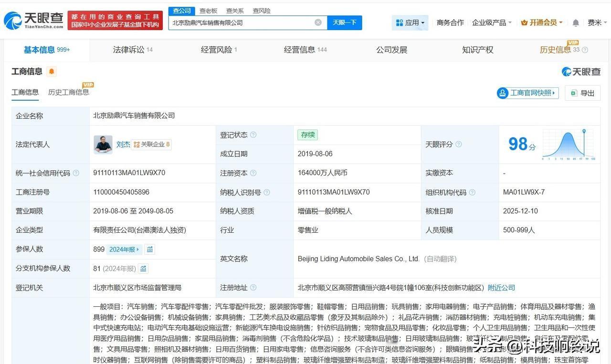Select the 工商信息 sub-tab
The width and height of the screenshot is (611, 364).
click(25, 92)
